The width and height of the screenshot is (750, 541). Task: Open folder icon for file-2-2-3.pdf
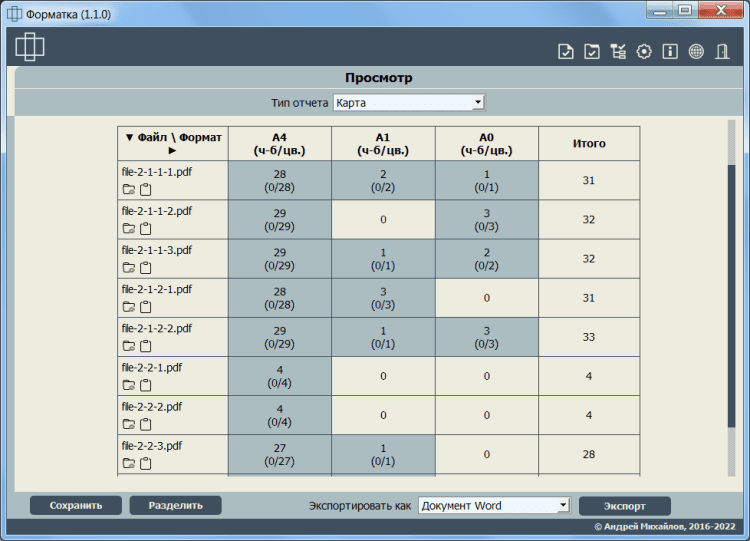tap(129, 463)
